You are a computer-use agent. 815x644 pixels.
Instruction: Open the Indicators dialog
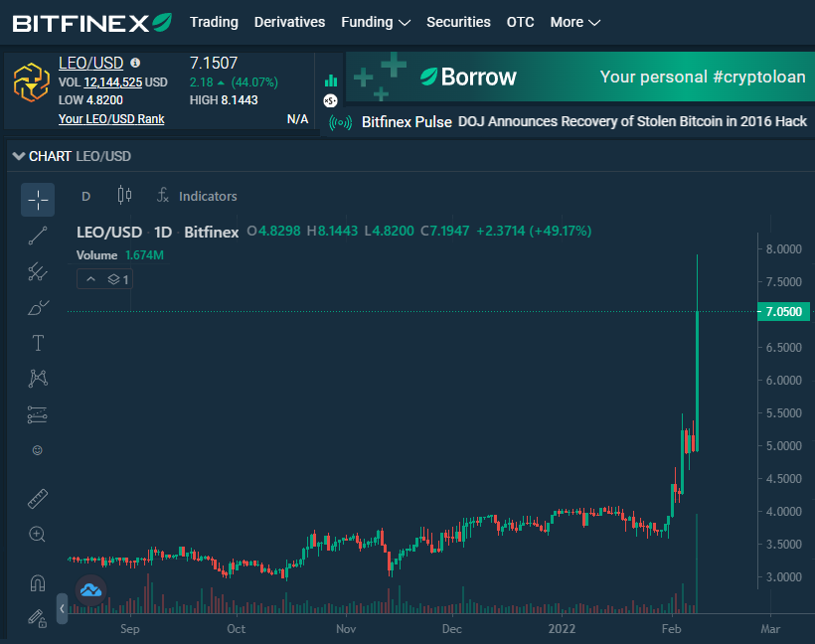197,196
